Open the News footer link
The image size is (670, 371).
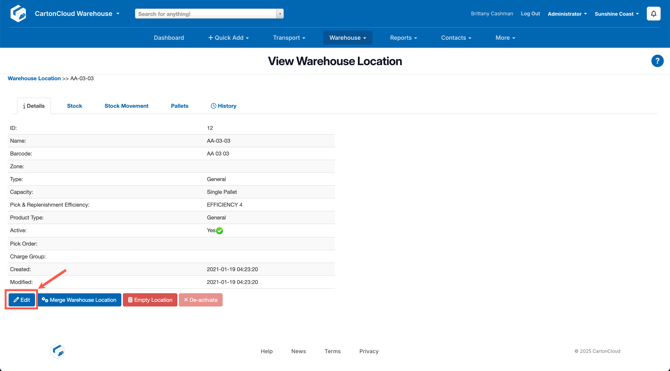(x=298, y=351)
